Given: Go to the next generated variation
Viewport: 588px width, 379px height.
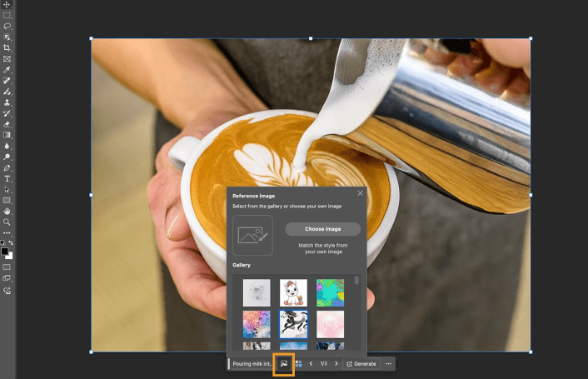Looking at the screenshot, I should click(336, 364).
